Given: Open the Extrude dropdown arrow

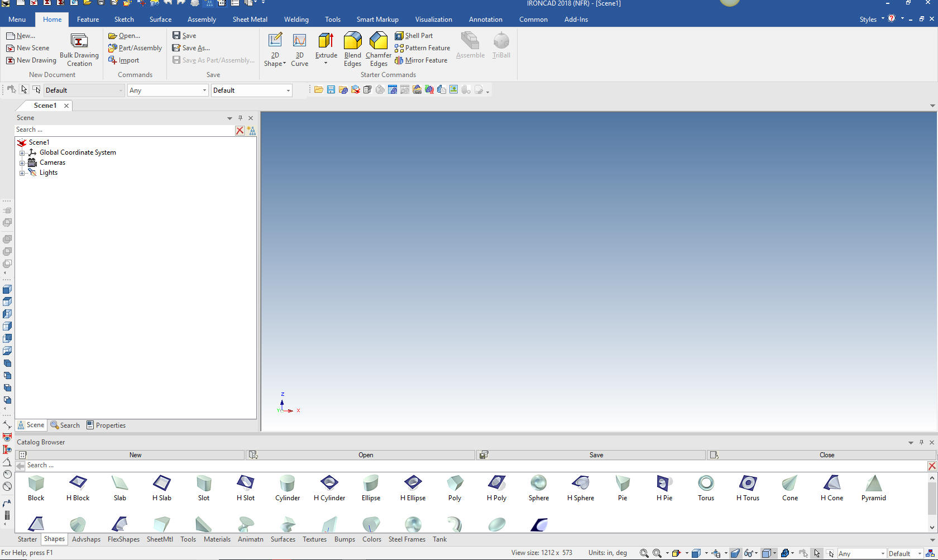Looking at the screenshot, I should 326,63.
